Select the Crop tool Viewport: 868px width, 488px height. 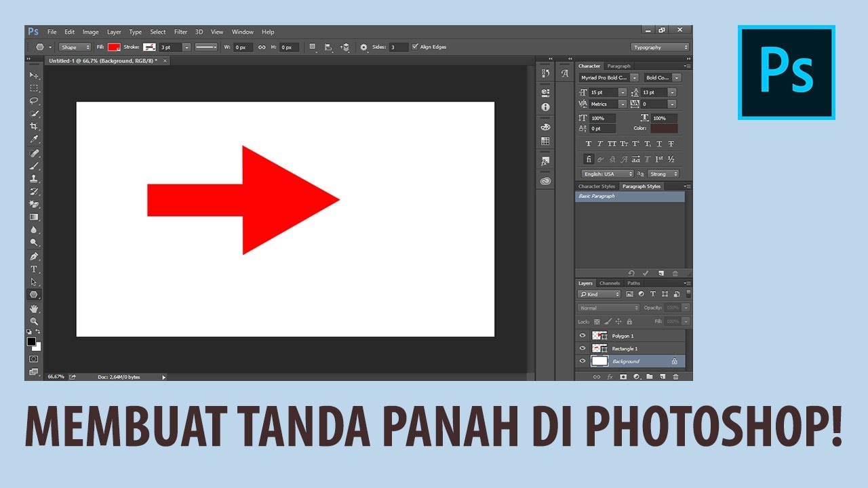tap(34, 127)
